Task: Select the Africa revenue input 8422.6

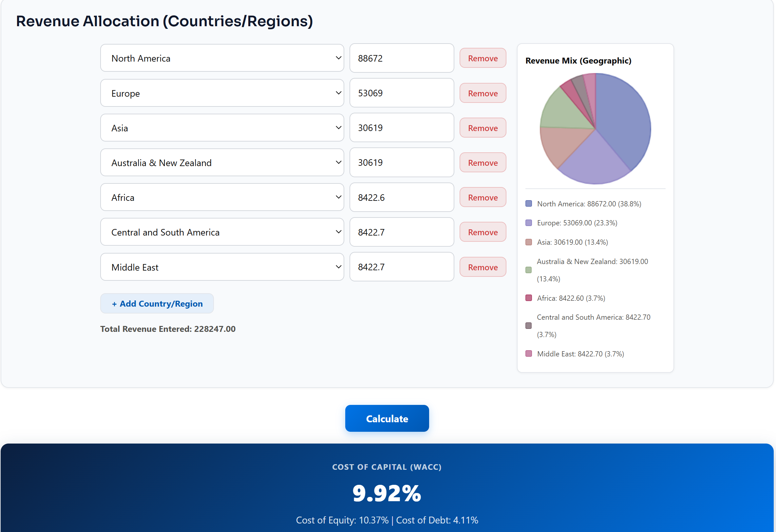Action: point(402,198)
